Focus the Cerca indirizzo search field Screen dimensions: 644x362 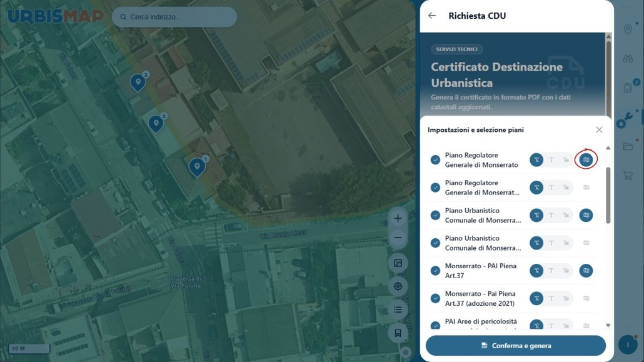tap(174, 17)
